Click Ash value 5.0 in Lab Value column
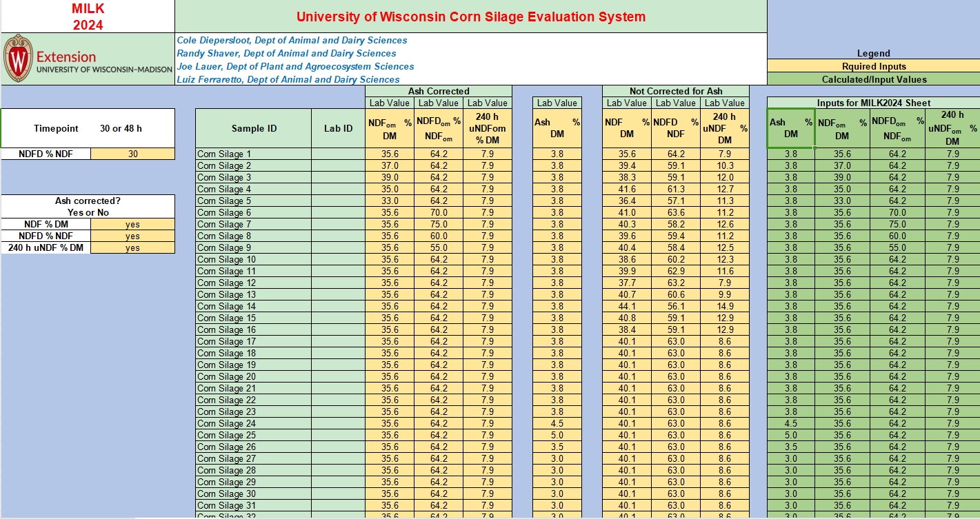The image size is (980, 519). tap(557, 435)
